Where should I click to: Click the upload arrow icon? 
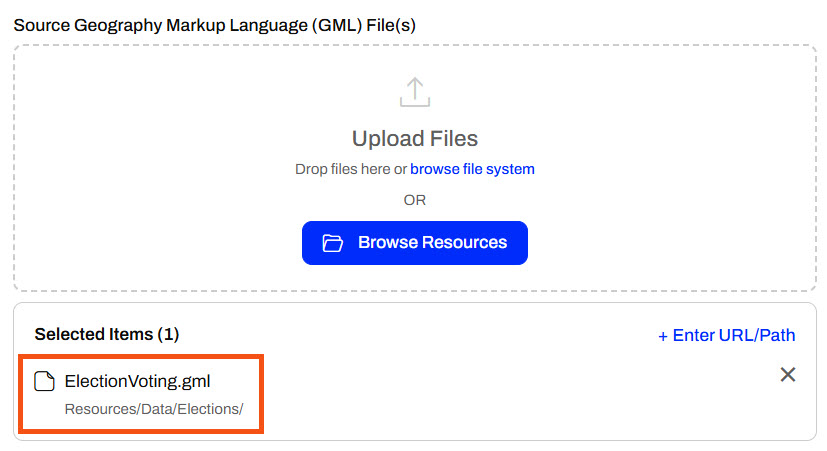[414, 92]
